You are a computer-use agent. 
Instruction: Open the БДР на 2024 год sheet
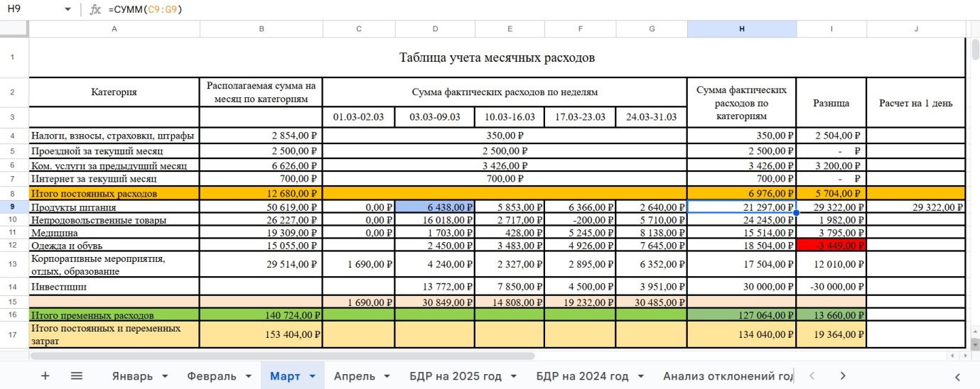tap(582, 376)
